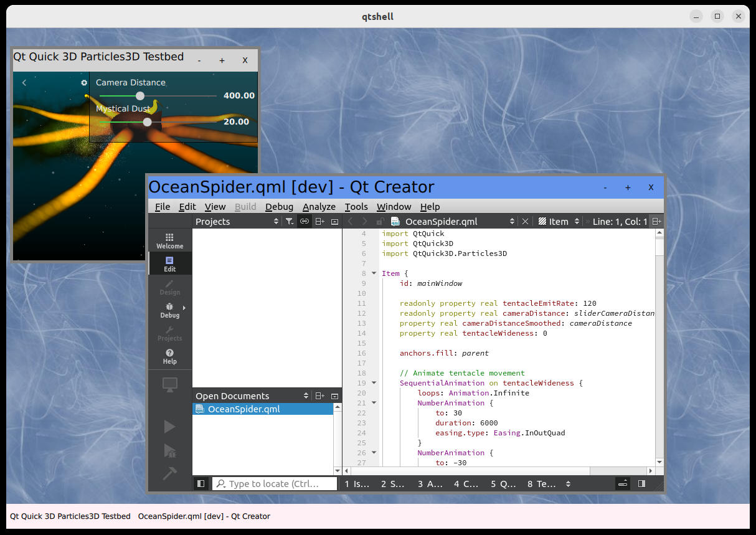756x535 pixels.
Task: Close the OceanSpider.qml document with X
Action: 525,221
